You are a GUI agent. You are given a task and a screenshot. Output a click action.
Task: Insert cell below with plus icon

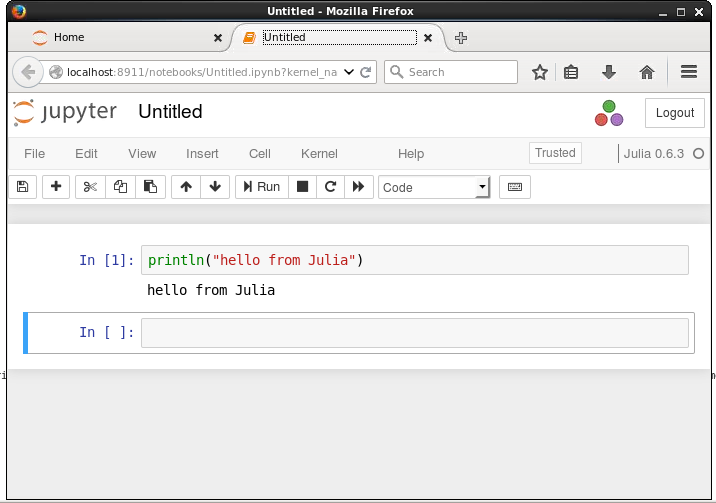tap(56, 187)
